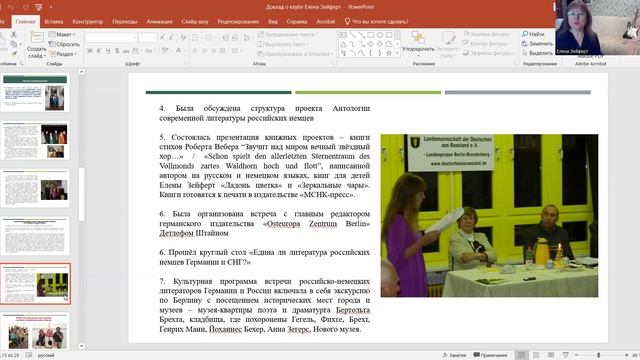Cut selection with the scissors icon
Image resolution: width=640 pixels, height=360 pixels.
point(13,35)
